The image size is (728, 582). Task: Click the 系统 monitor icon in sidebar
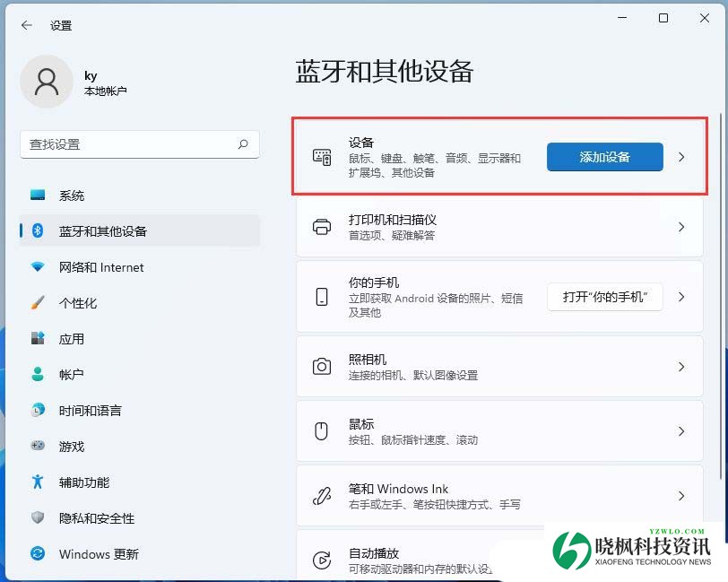pyautogui.click(x=38, y=195)
